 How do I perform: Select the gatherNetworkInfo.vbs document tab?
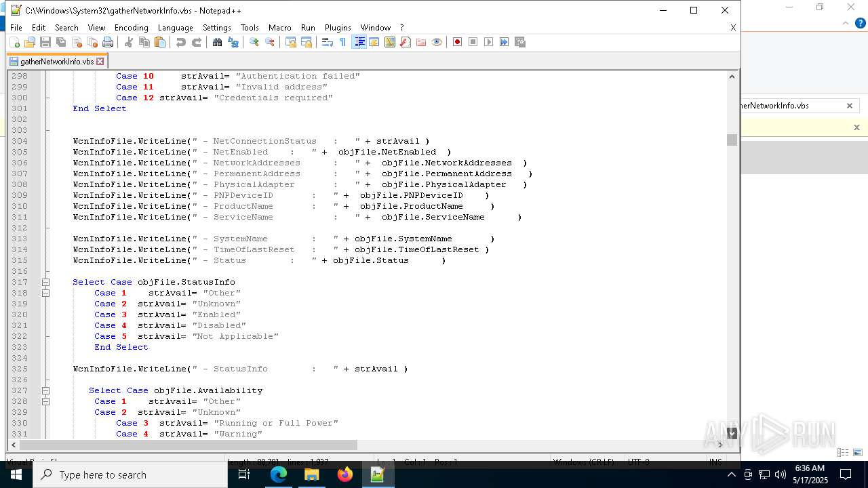tap(57, 61)
